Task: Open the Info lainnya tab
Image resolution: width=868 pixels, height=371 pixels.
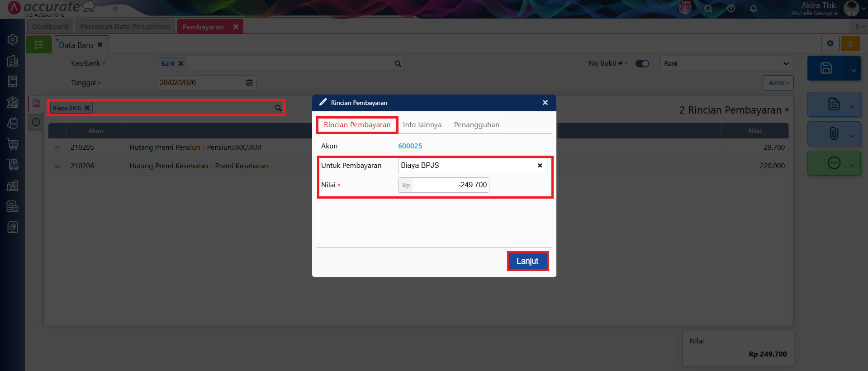Action: (x=422, y=125)
